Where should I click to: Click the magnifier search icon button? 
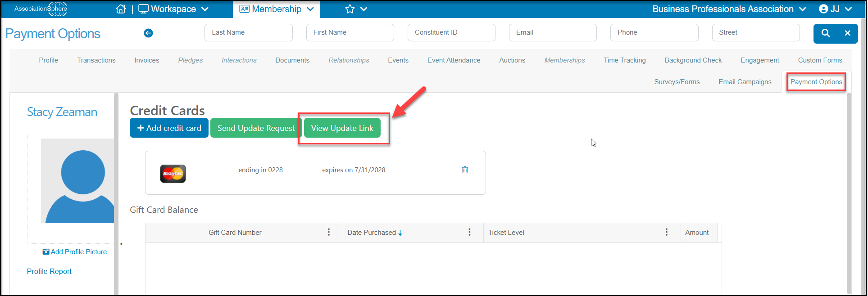click(825, 33)
